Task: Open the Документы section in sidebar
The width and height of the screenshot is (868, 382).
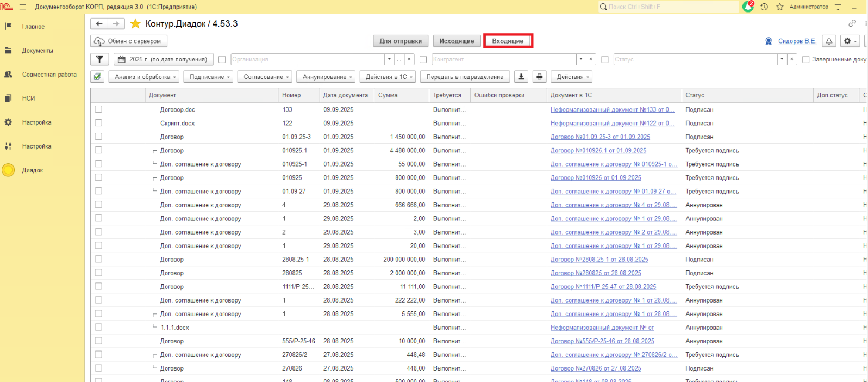Action: pos(38,51)
